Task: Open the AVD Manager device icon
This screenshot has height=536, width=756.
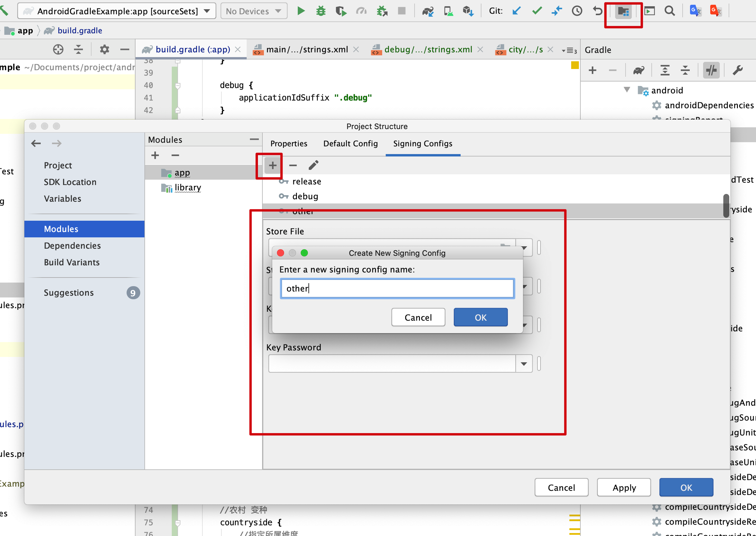Action: pos(448,11)
